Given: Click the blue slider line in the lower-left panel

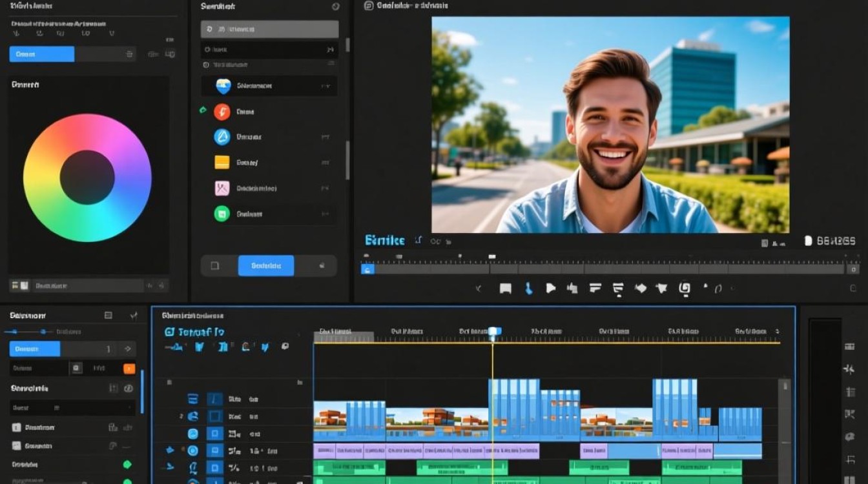Looking at the screenshot, I should [x=28, y=332].
